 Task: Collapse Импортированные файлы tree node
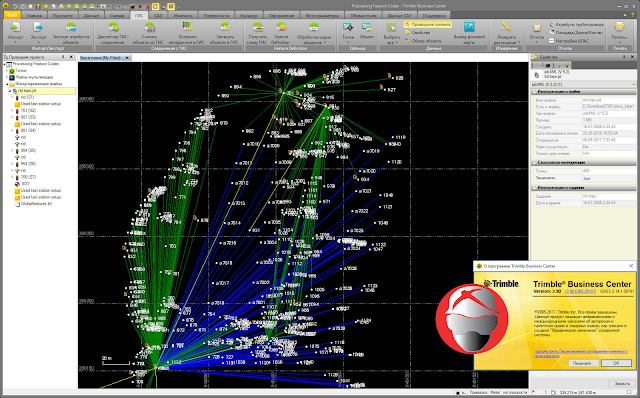[x=7, y=84]
